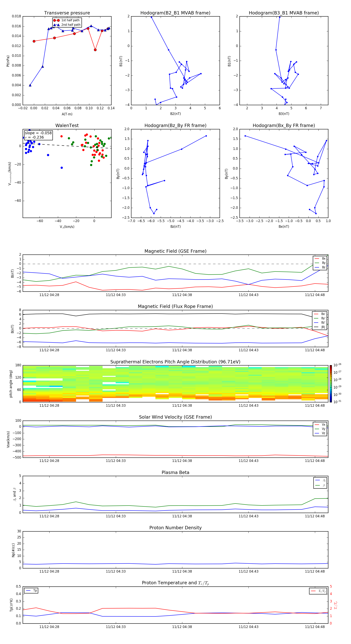Click the '1st half path' legend entry
Viewport: 351px width, 644px height.
[67, 20]
